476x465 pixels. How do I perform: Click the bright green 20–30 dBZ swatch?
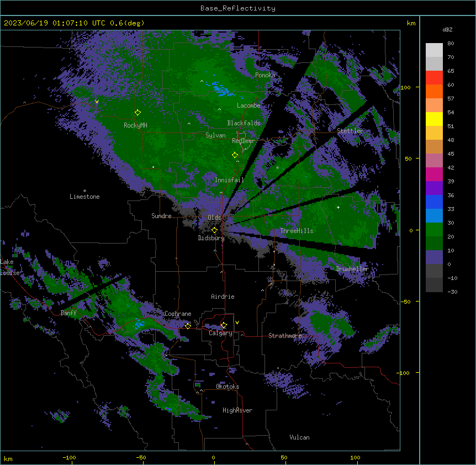point(434,230)
